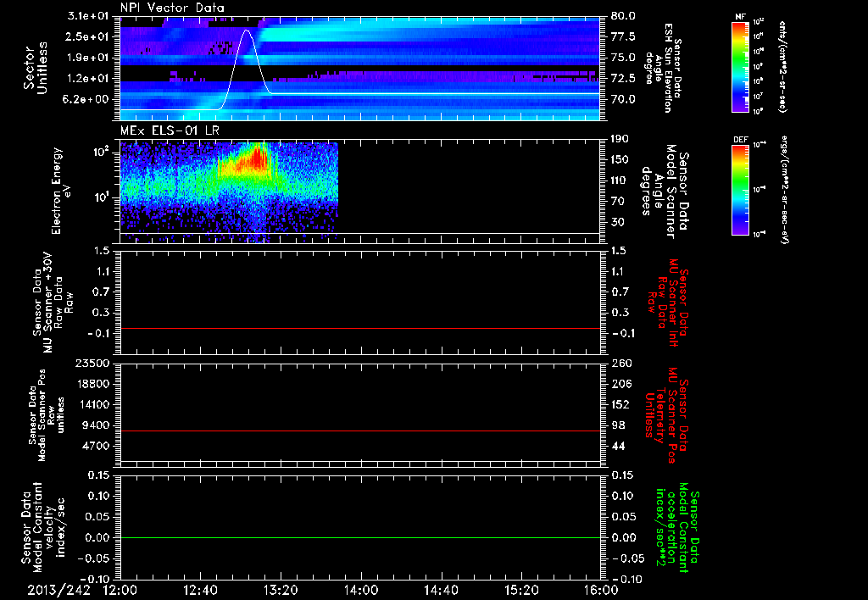
Task: Select the 14:00 time axis label
Action: click(361, 590)
